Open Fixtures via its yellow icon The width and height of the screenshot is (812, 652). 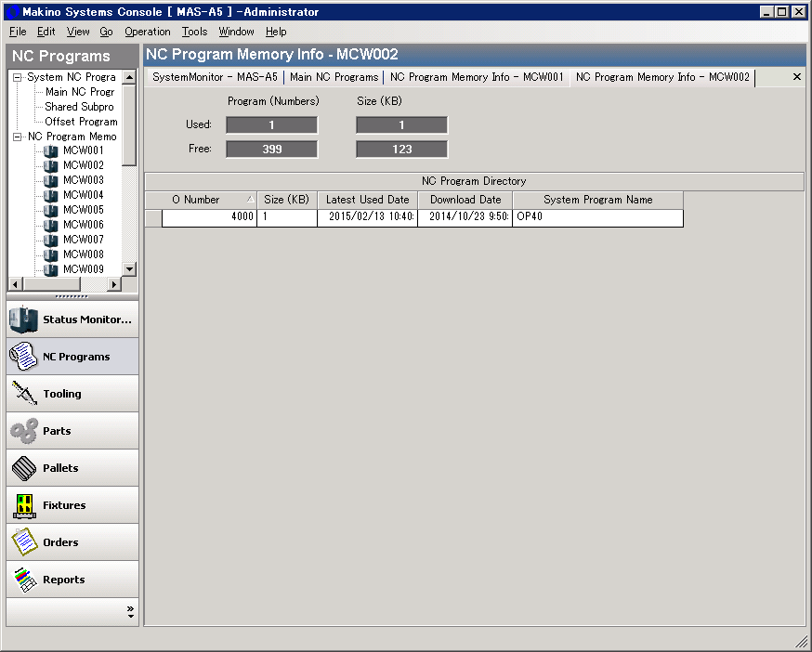click(23, 505)
